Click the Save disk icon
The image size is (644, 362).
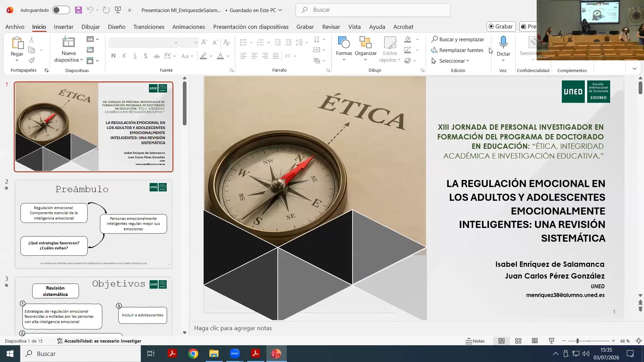(x=78, y=10)
